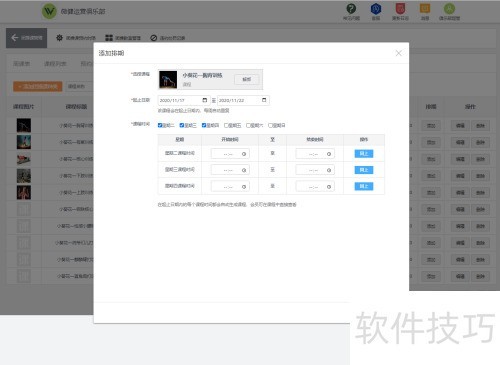
Task: Uncheck the 星期二 checkbox
Action: pos(160,125)
